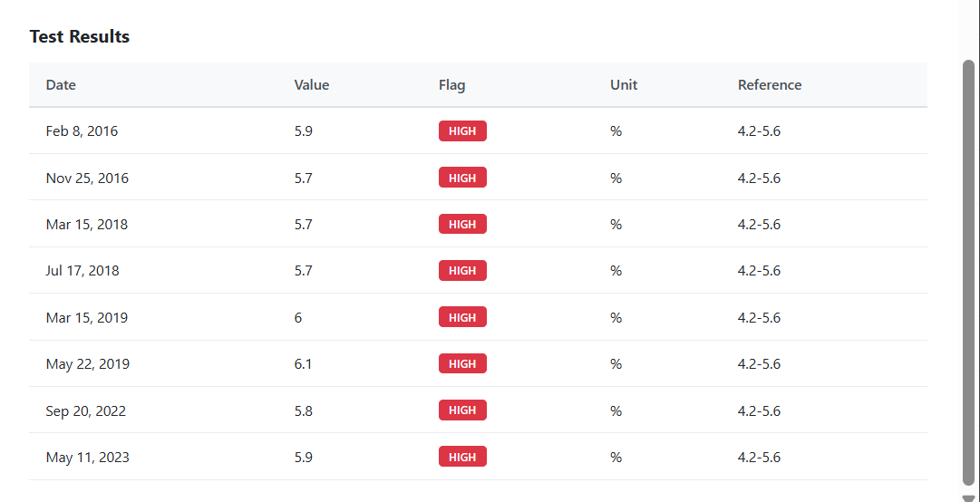
Task: Click the HIGH flag for Jul 17, 2018
Action: (462, 270)
